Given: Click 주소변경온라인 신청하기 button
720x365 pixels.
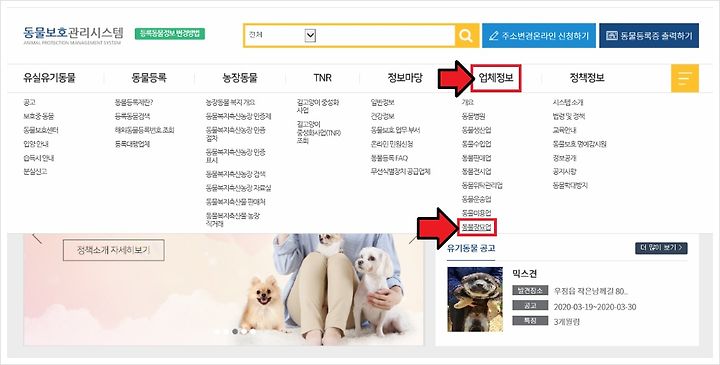Looking at the screenshot, I should (x=539, y=36).
